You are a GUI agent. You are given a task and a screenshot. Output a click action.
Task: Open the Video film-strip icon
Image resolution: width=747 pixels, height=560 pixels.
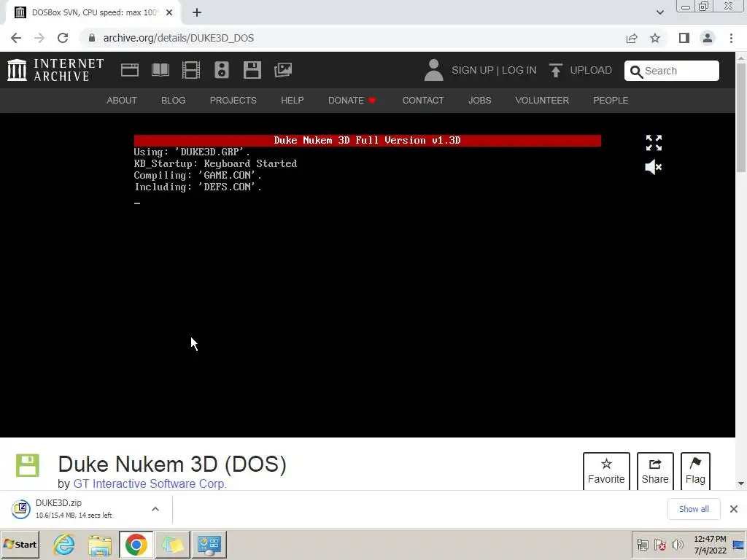(191, 70)
